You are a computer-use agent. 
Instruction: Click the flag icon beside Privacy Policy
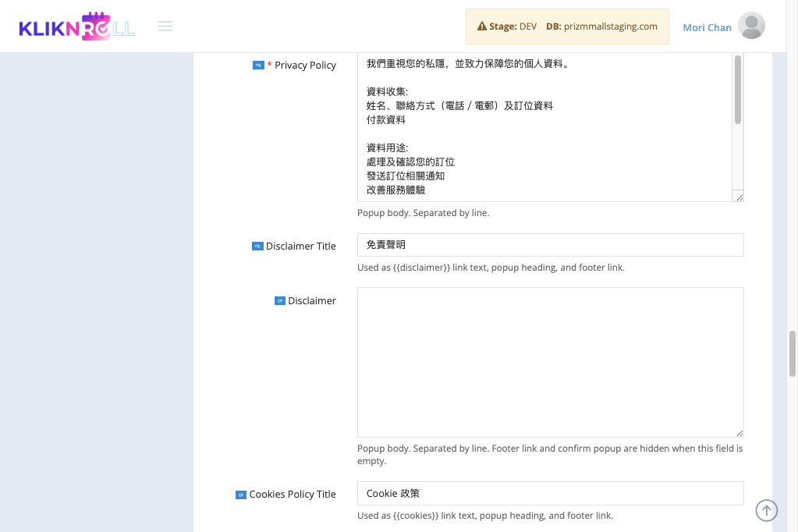click(x=258, y=66)
